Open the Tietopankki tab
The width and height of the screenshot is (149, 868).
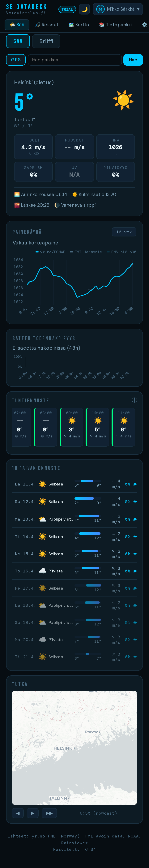[115, 25]
